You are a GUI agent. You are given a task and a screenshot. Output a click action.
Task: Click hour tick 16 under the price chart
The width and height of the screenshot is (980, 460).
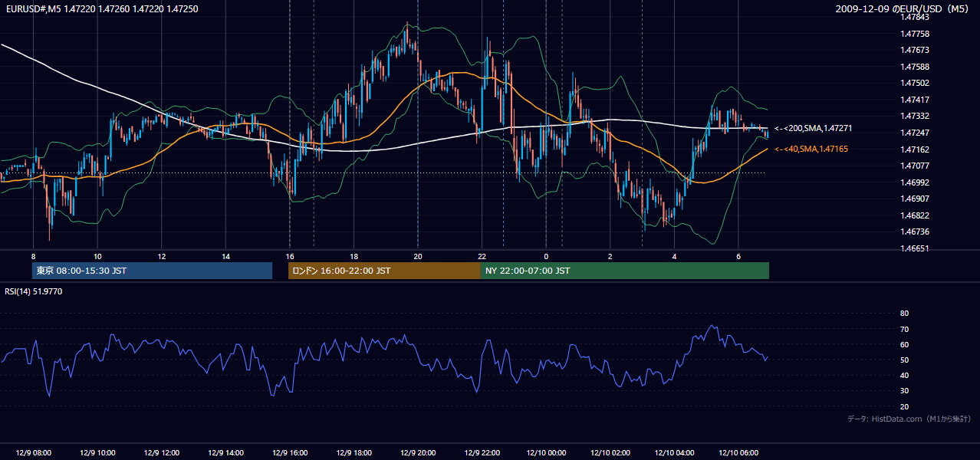click(290, 256)
